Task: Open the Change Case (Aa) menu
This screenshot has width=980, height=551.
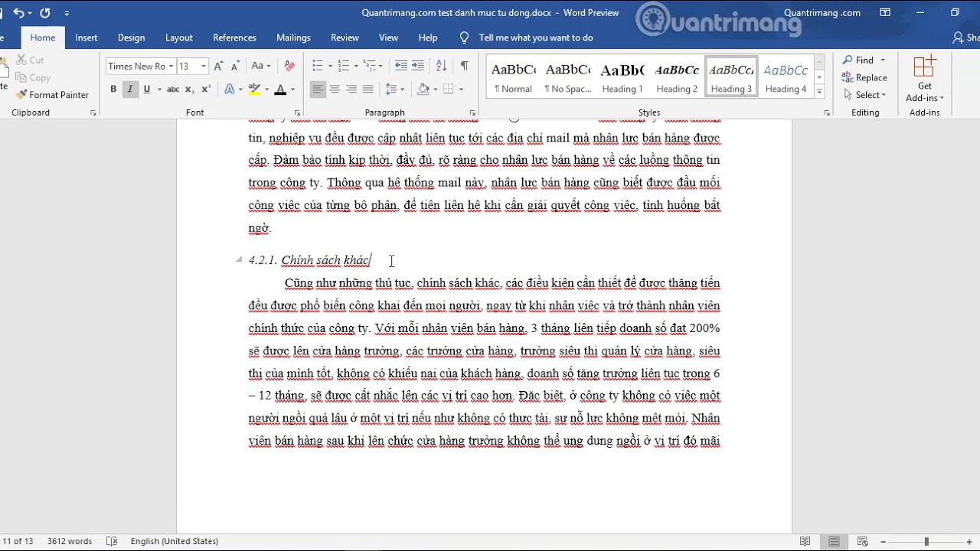Action: click(x=260, y=67)
